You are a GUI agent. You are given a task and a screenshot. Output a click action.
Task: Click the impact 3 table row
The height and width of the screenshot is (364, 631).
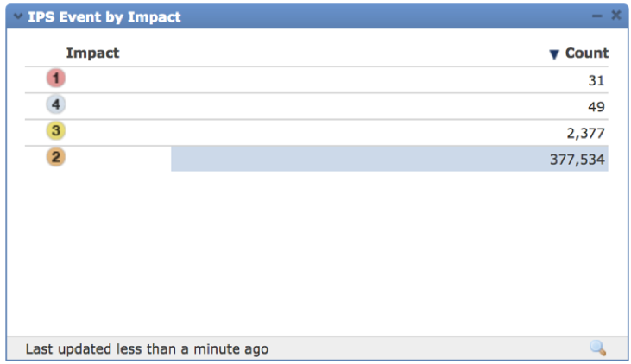(311, 132)
